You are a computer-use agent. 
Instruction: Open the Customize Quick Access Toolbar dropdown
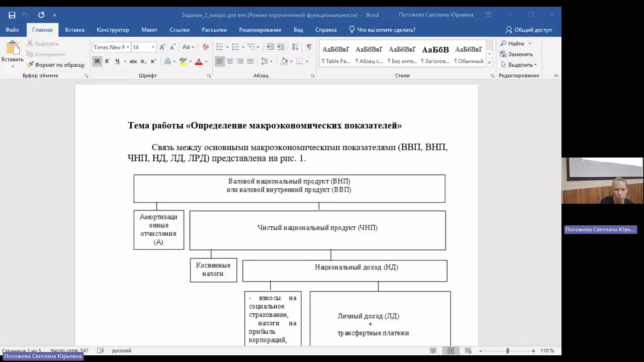pos(55,15)
